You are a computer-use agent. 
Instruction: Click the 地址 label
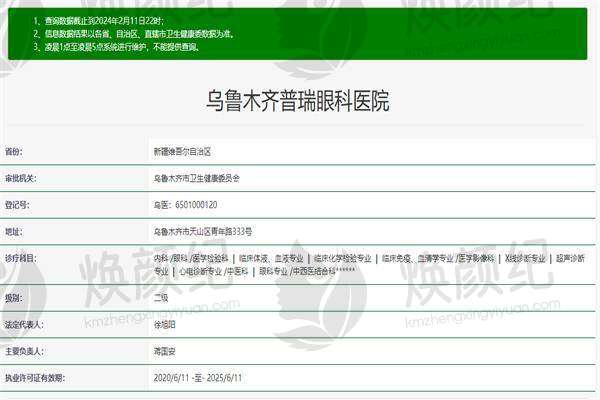pos(14,232)
